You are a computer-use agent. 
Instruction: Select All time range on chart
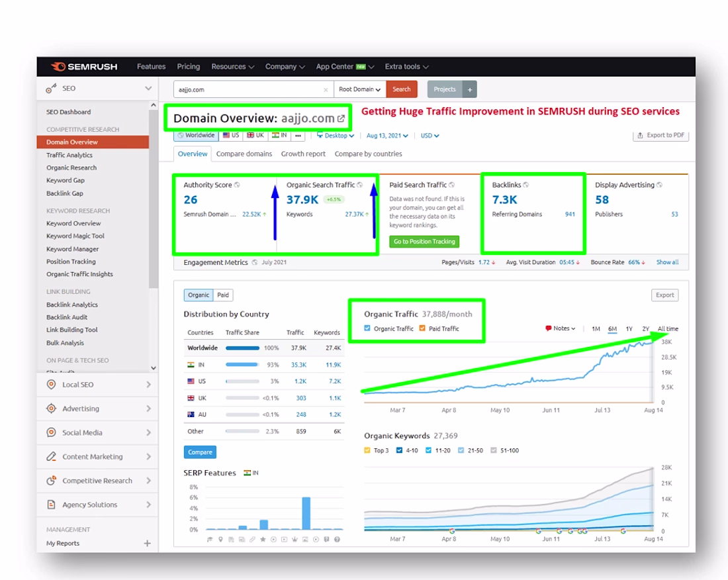668,329
